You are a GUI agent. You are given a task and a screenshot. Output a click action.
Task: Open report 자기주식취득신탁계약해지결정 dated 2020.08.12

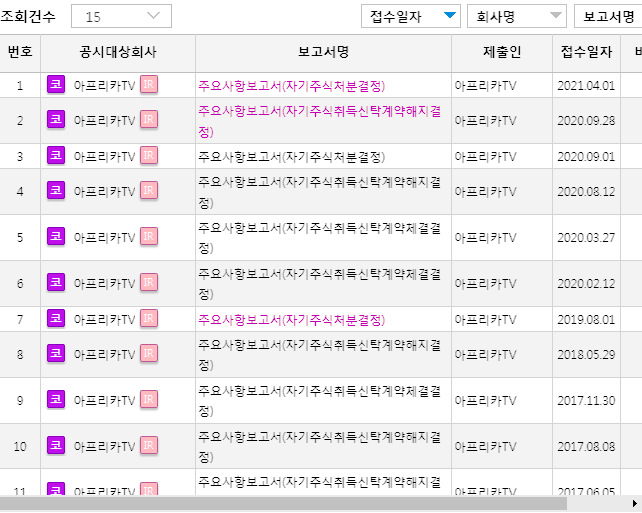[x=319, y=192]
